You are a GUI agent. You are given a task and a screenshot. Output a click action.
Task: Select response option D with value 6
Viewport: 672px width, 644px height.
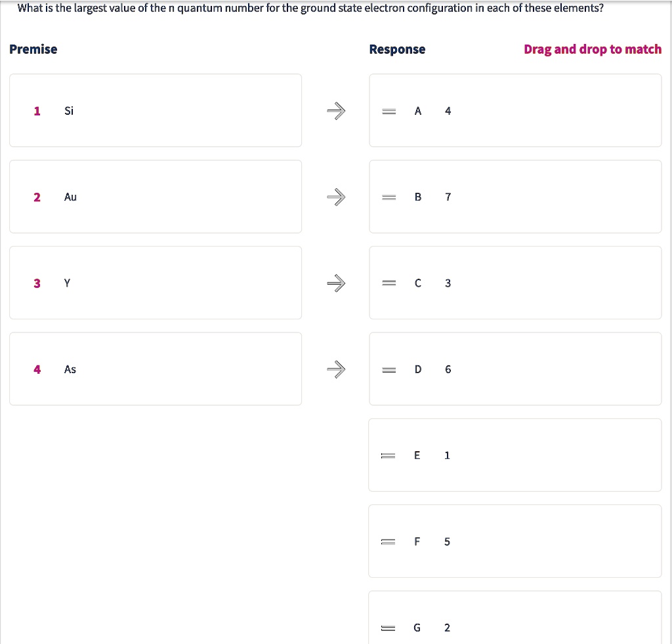515,369
